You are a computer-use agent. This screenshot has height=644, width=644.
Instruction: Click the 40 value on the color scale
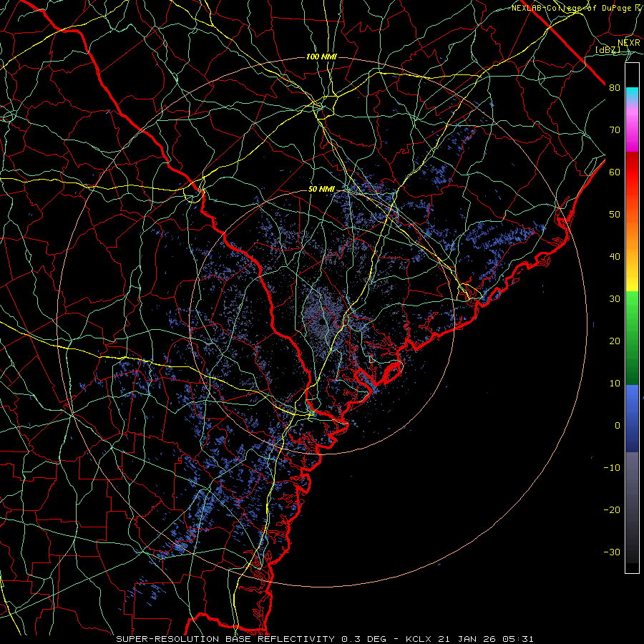pos(615,257)
